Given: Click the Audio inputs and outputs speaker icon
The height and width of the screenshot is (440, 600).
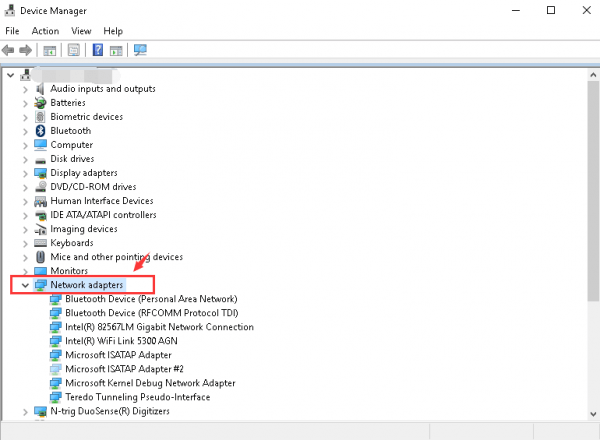Looking at the screenshot, I should (40, 89).
